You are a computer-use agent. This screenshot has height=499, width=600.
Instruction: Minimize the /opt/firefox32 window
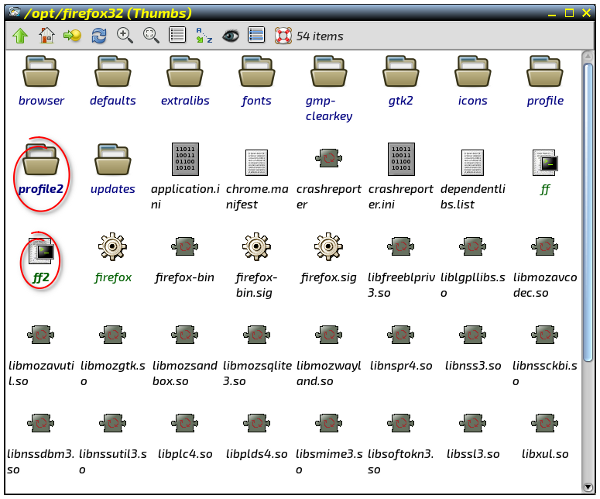552,14
